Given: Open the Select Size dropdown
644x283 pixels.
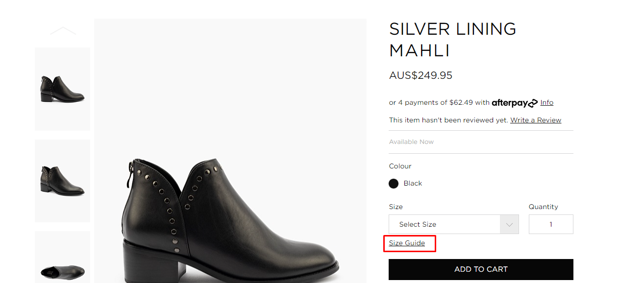Looking at the screenshot, I should [444, 224].
